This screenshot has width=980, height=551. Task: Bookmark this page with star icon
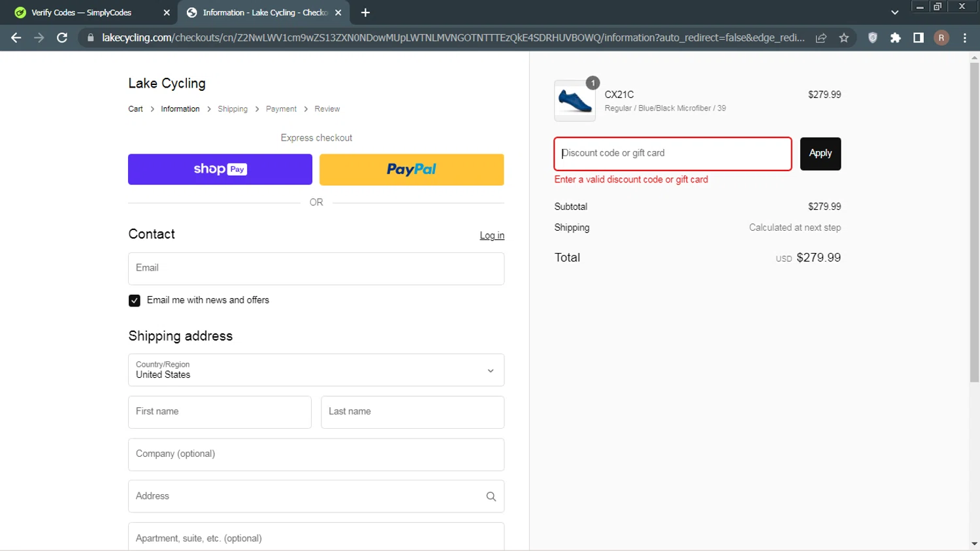tap(844, 38)
